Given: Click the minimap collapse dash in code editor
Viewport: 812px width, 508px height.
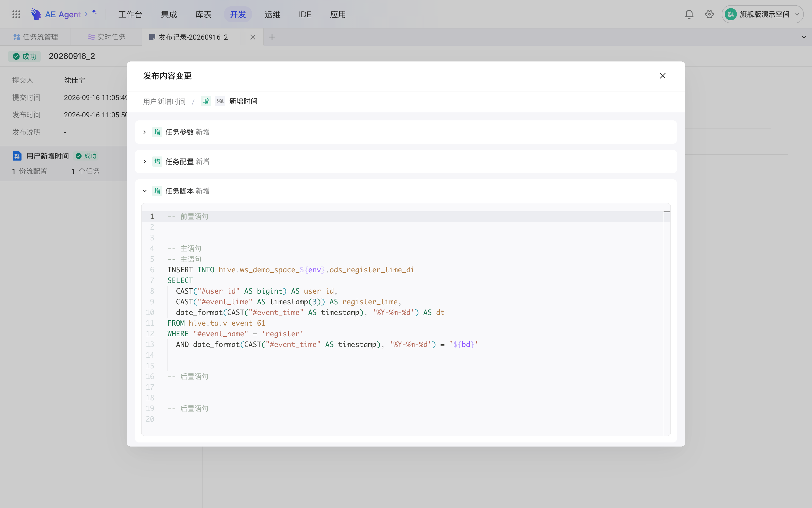Looking at the screenshot, I should click(x=667, y=212).
